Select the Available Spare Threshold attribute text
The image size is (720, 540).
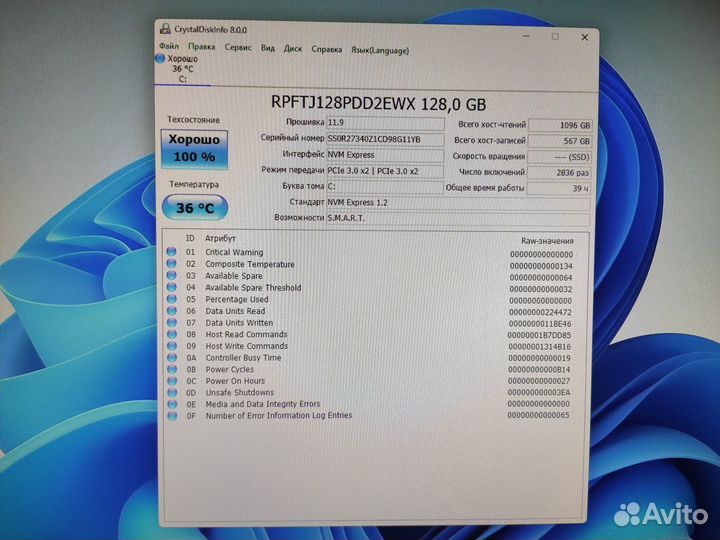pyautogui.click(x=253, y=287)
